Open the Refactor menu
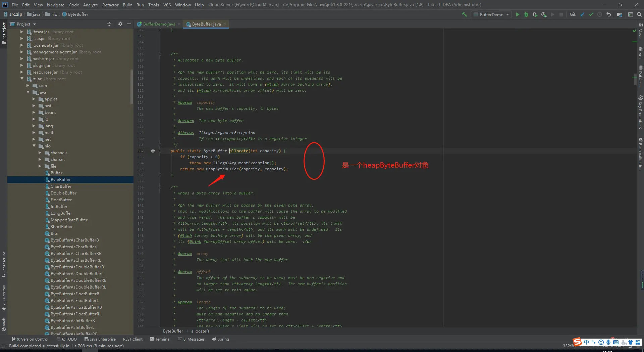 pyautogui.click(x=110, y=5)
